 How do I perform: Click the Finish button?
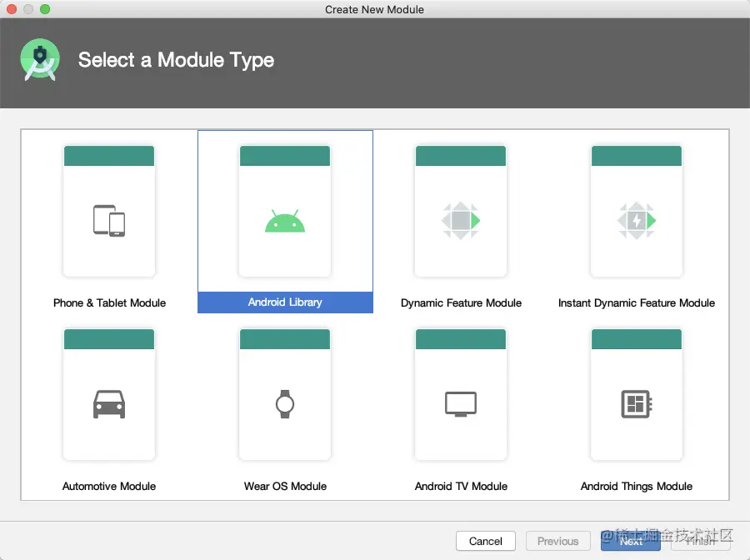[x=701, y=541]
